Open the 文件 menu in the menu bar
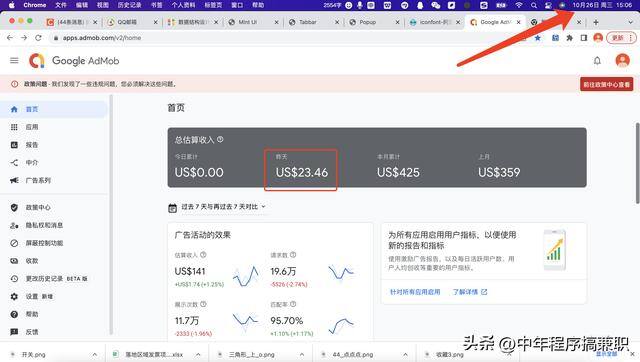The image size is (640, 362). (60, 5)
